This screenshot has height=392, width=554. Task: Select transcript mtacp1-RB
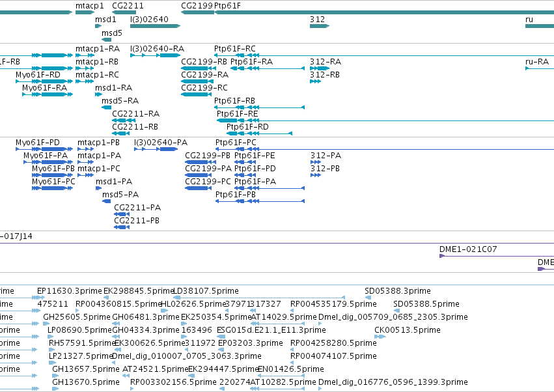tap(97, 62)
